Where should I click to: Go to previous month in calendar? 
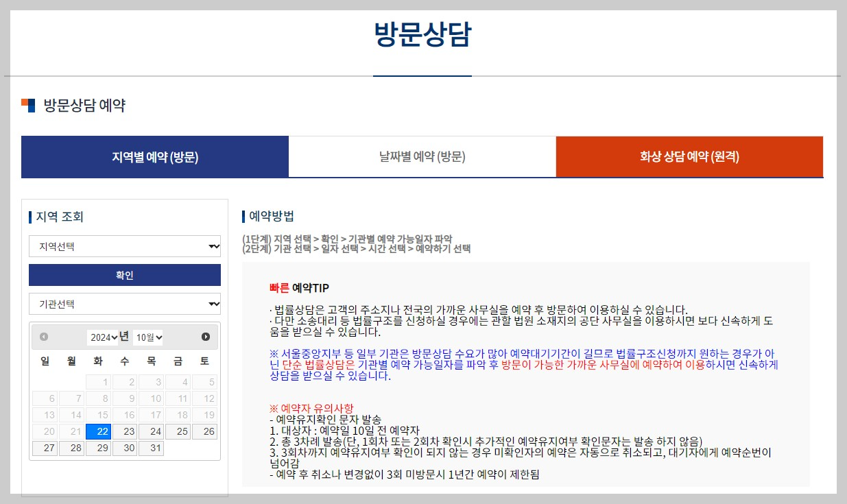pos(44,337)
